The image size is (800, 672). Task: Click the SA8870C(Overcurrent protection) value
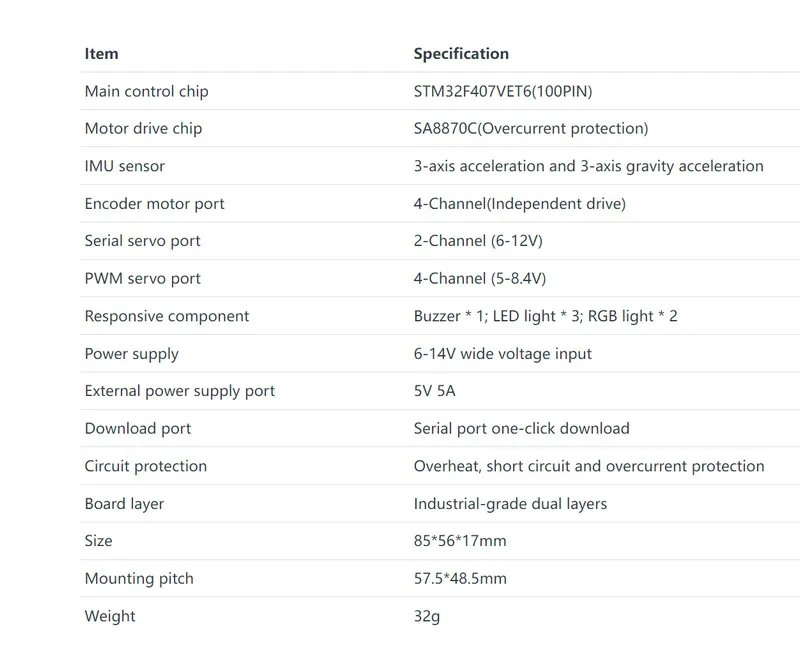click(x=531, y=129)
